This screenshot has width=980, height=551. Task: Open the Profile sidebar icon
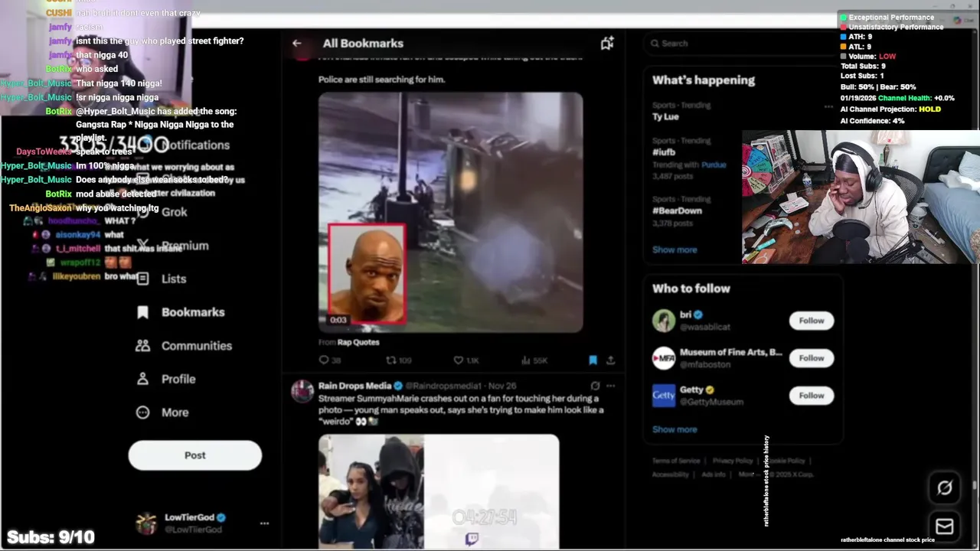(x=142, y=379)
